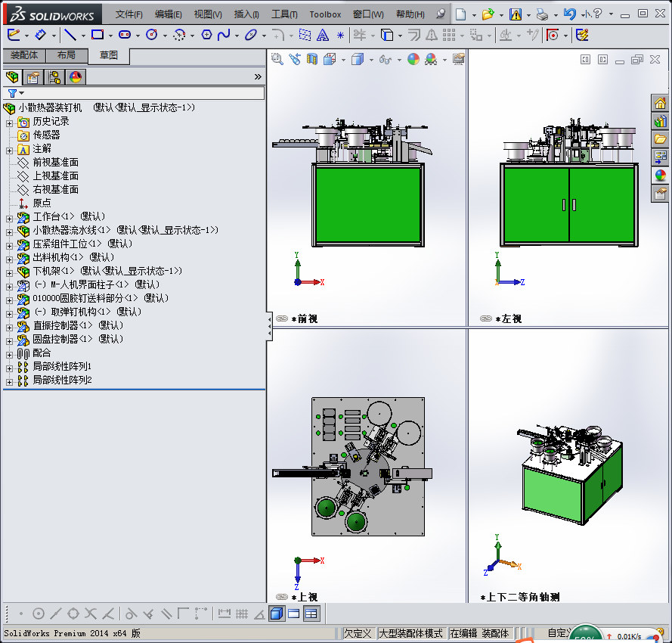Toggle the link views icon beside 左视
Viewport: 672px width, 643px height.
(486, 318)
